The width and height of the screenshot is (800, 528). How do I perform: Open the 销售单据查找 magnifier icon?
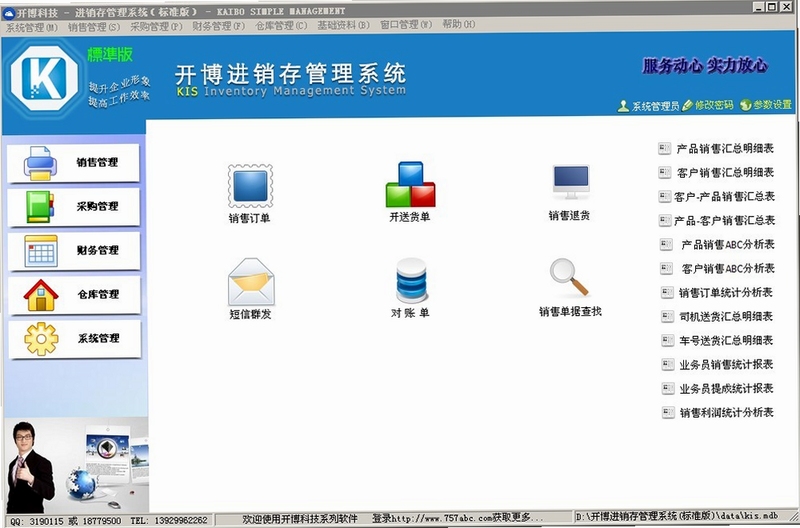569,278
